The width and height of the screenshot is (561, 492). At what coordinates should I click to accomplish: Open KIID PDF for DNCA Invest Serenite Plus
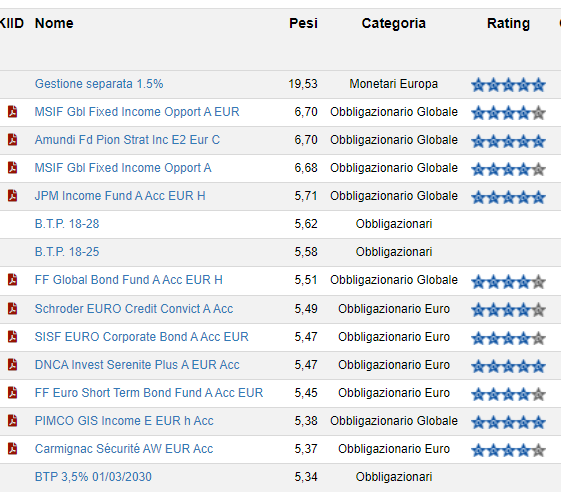[13, 365]
